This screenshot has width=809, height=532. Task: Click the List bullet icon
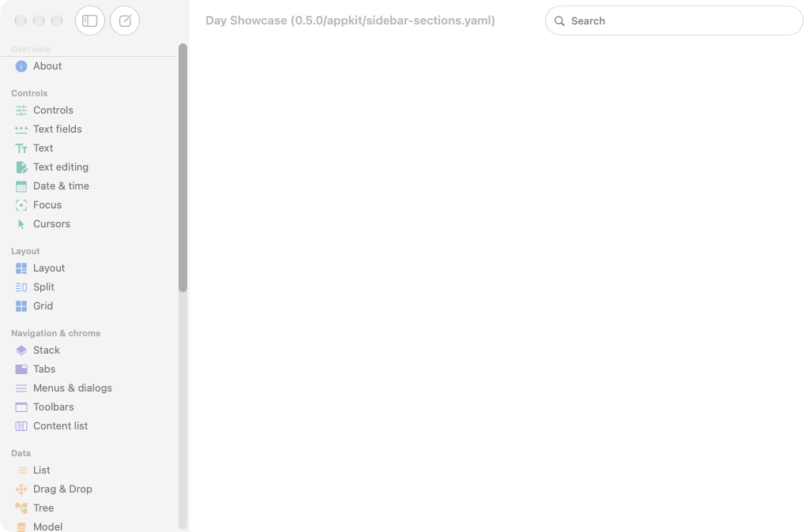click(21, 470)
